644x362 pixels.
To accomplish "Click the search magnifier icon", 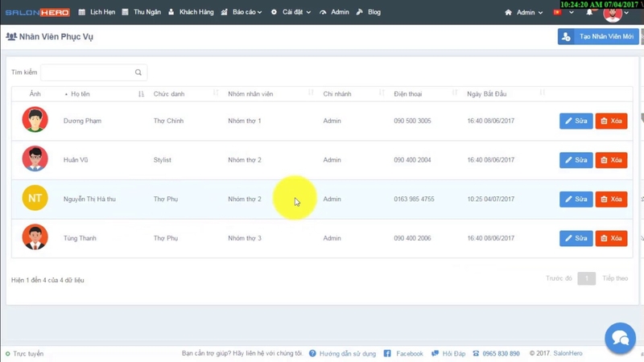I will [x=138, y=72].
